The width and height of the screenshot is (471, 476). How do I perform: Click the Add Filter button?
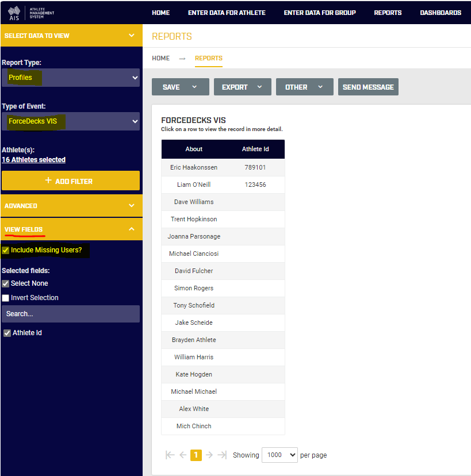[71, 181]
